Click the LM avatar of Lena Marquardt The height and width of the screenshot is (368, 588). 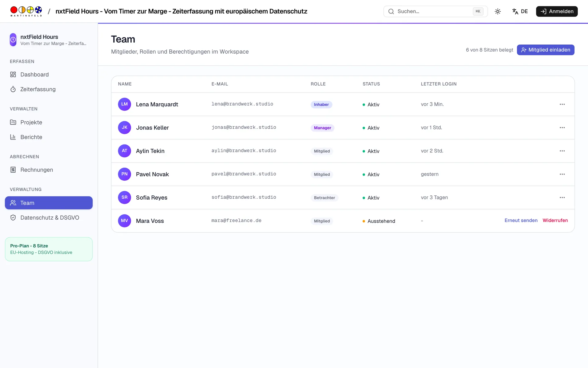(125, 104)
